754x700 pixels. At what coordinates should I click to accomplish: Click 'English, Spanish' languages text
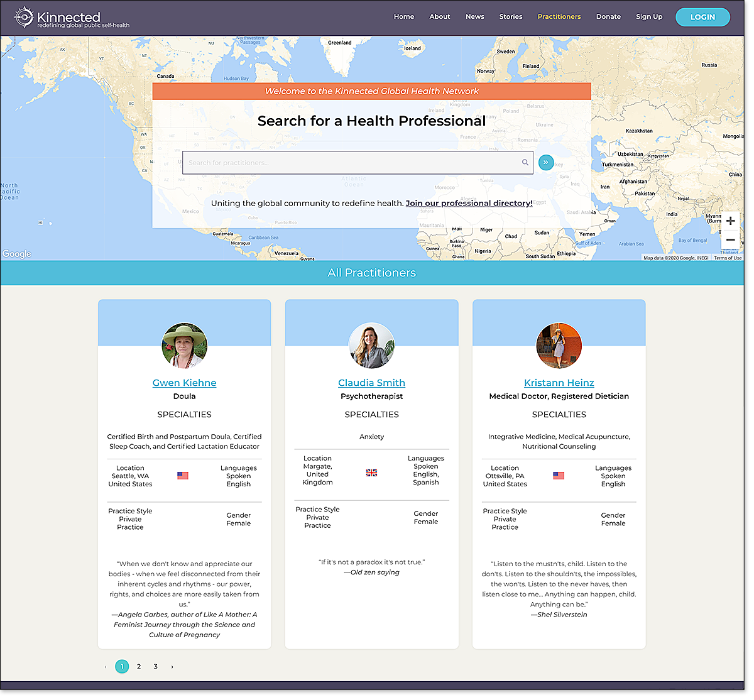(x=426, y=478)
